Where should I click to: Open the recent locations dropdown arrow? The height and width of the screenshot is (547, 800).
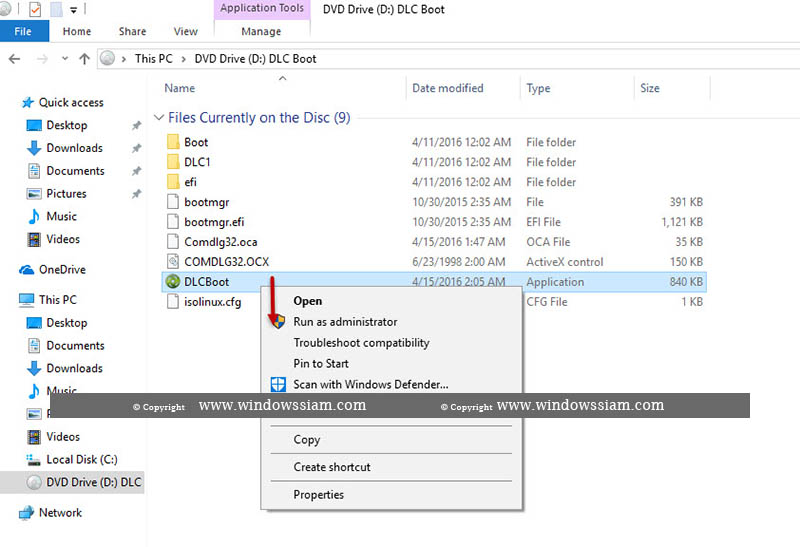(65, 59)
